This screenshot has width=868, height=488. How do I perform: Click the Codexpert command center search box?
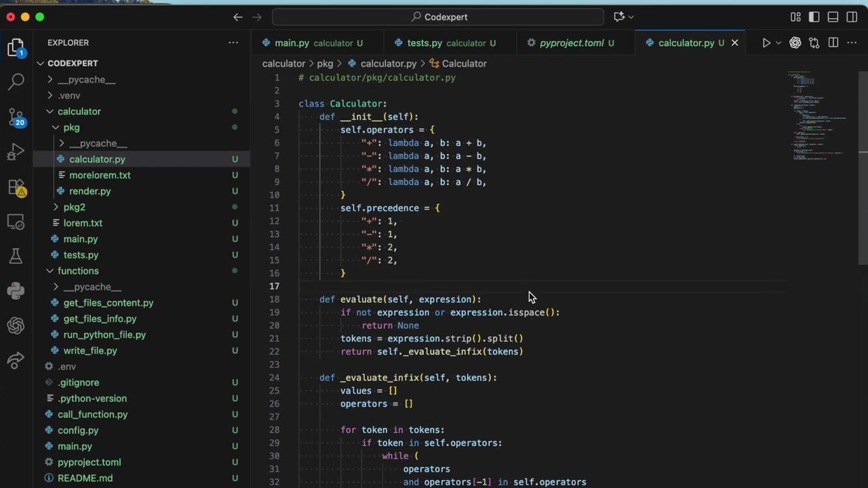point(438,17)
